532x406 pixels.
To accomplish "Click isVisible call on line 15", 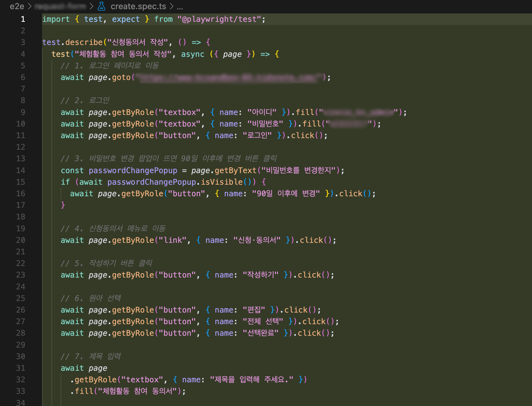I will point(222,182).
